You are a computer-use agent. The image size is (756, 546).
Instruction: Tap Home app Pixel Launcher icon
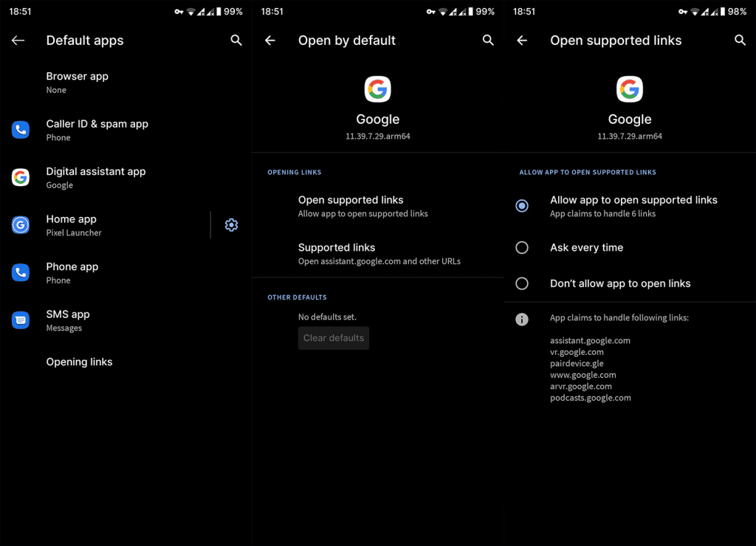(21, 225)
